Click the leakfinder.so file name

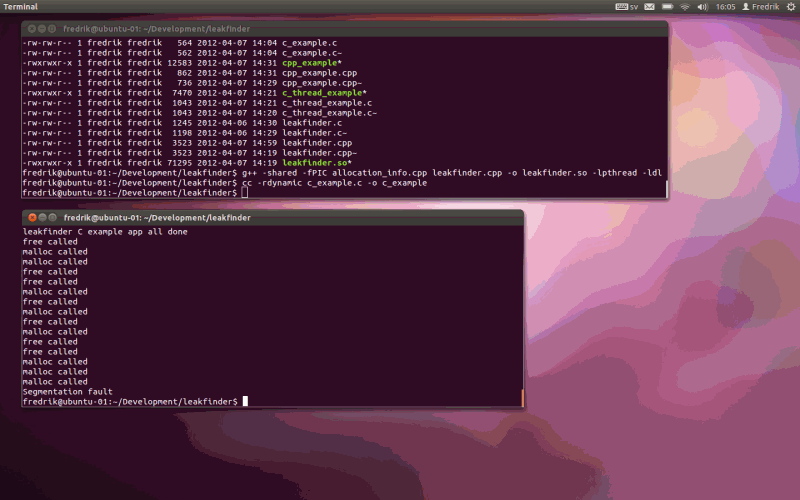pos(314,163)
